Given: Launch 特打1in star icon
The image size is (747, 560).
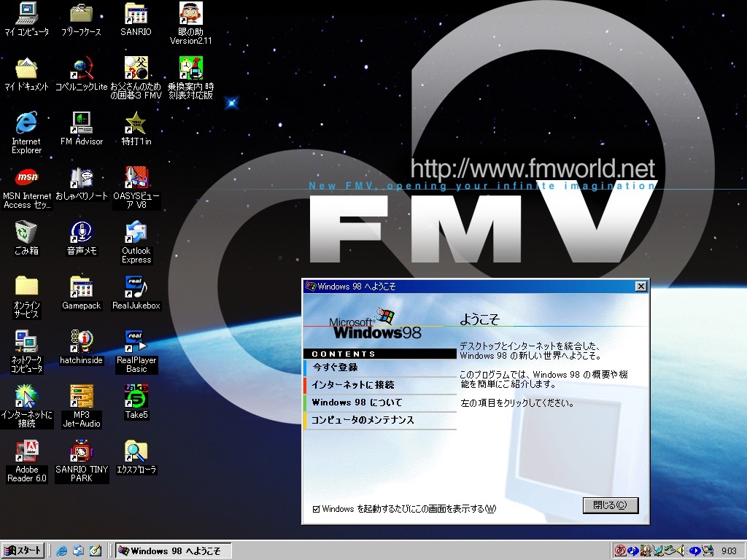Looking at the screenshot, I should click(136, 128).
